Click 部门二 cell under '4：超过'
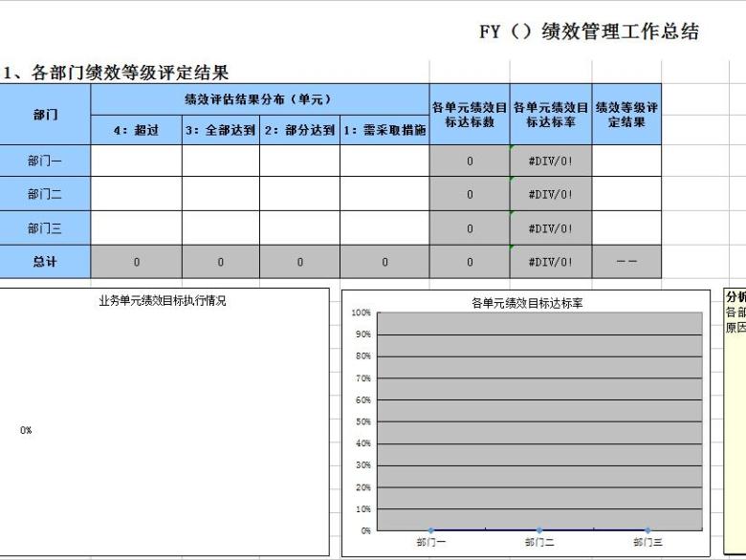The width and height of the screenshot is (746, 560). coord(136,194)
